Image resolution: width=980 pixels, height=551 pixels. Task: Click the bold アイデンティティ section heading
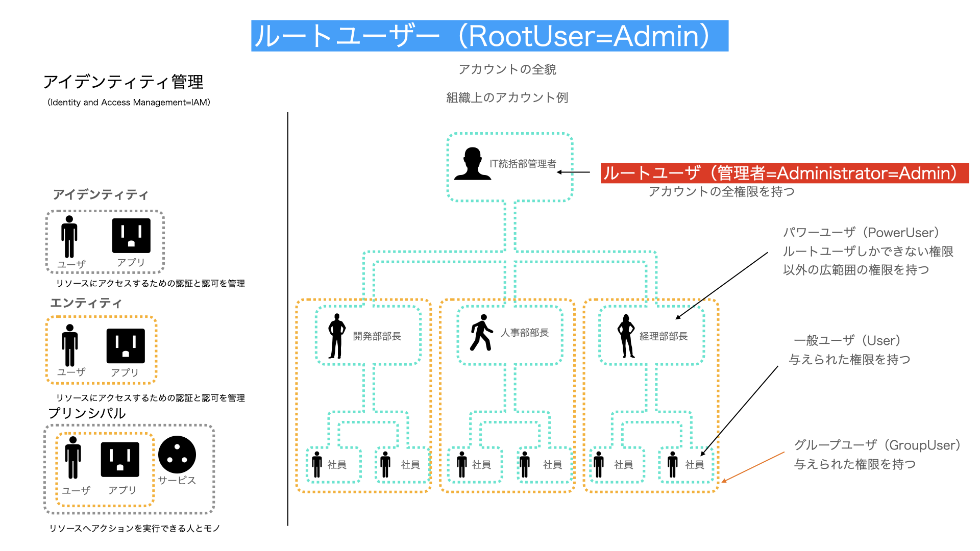101,195
